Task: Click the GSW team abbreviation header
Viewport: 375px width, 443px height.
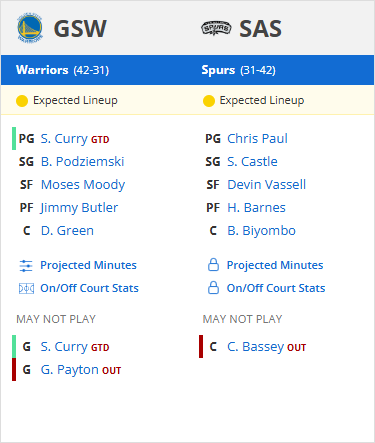Action: tap(80, 28)
